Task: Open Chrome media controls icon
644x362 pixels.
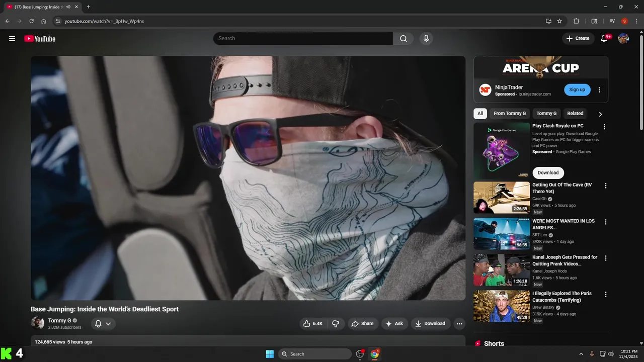Action: pos(612,21)
